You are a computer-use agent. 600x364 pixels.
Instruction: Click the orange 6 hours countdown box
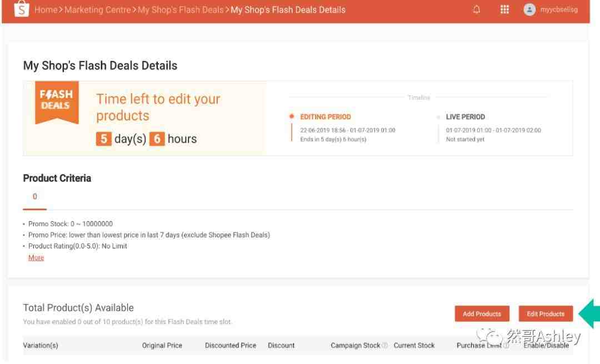click(x=157, y=139)
